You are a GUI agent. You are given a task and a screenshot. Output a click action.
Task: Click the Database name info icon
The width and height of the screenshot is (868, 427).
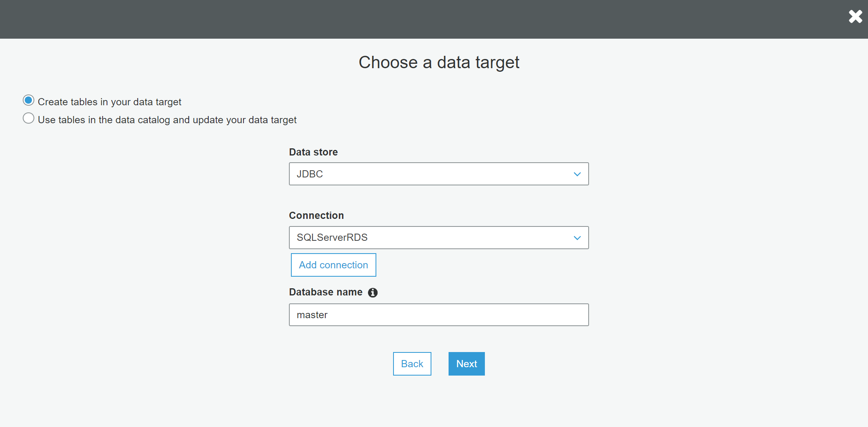[373, 293]
